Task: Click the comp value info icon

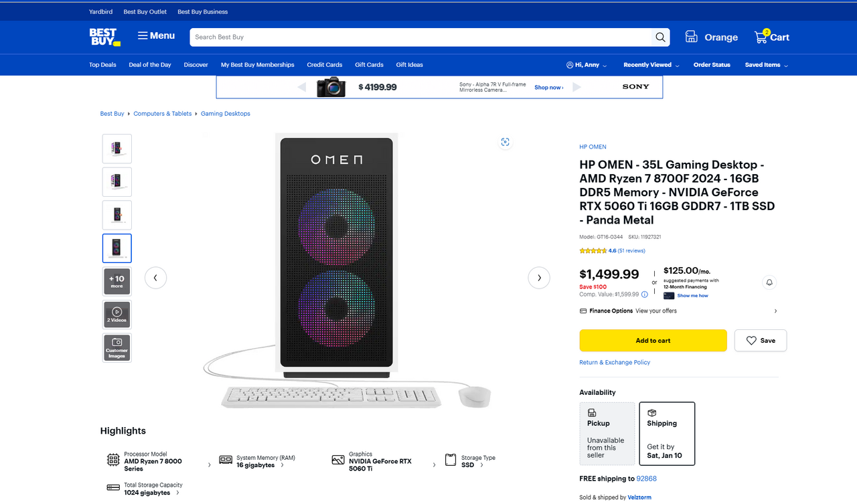Action: (x=645, y=295)
